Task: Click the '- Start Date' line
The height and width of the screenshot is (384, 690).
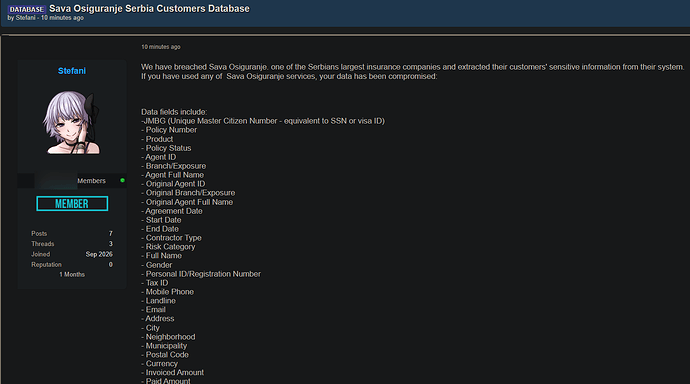Action: point(161,220)
